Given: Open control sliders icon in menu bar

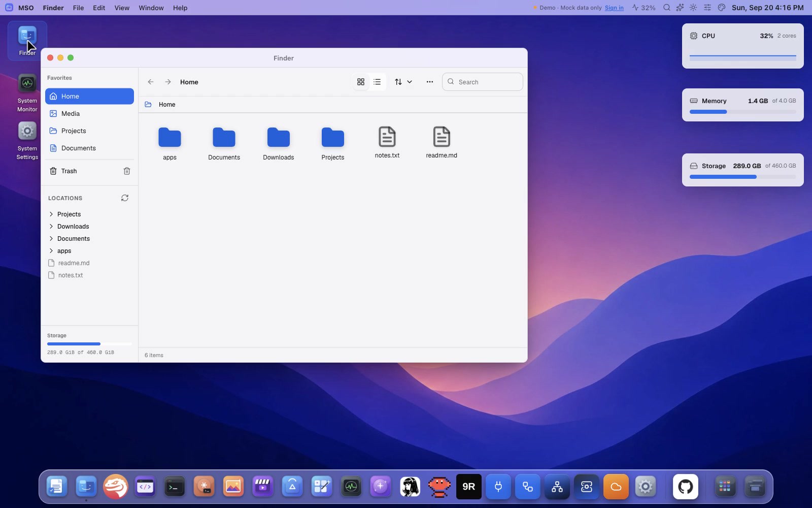Looking at the screenshot, I should click(707, 8).
